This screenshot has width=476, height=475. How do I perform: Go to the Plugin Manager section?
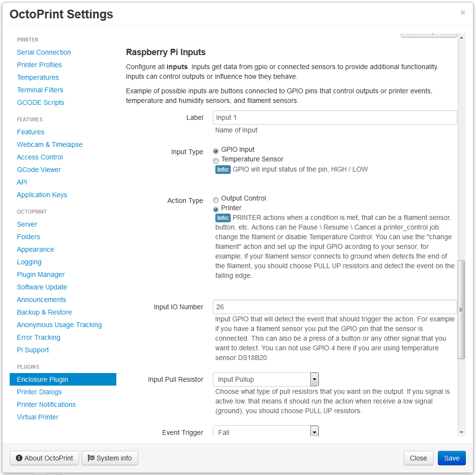41,274
